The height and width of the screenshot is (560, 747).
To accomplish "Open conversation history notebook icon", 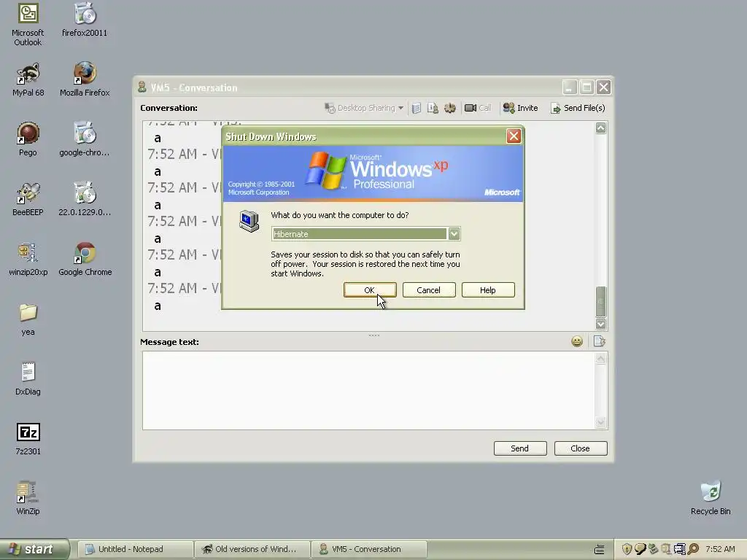I will (x=417, y=108).
